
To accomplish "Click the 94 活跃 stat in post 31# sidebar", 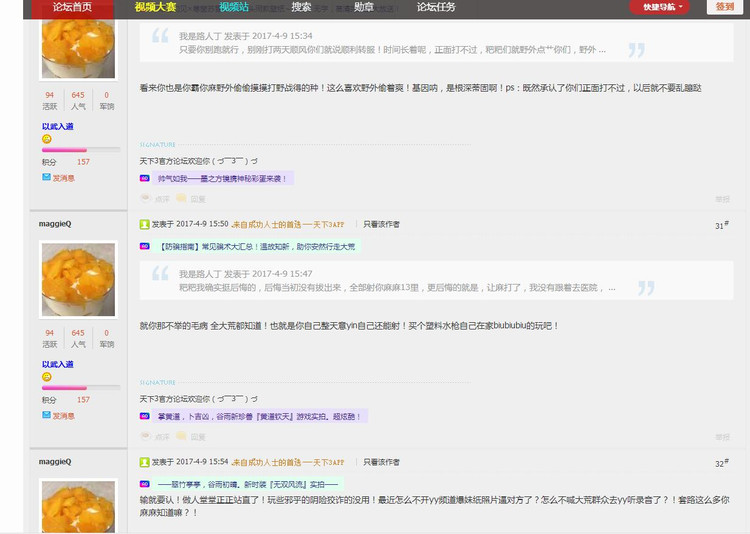I will pyautogui.click(x=50, y=338).
